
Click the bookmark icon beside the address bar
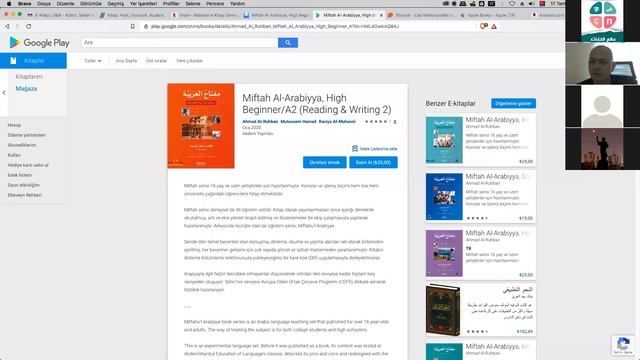coord(133,26)
